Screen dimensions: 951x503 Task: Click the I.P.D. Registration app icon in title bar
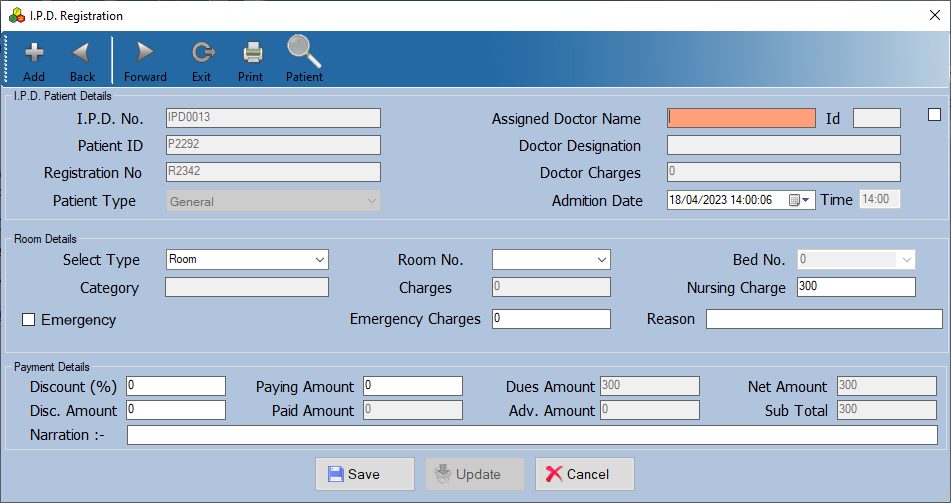17,16
